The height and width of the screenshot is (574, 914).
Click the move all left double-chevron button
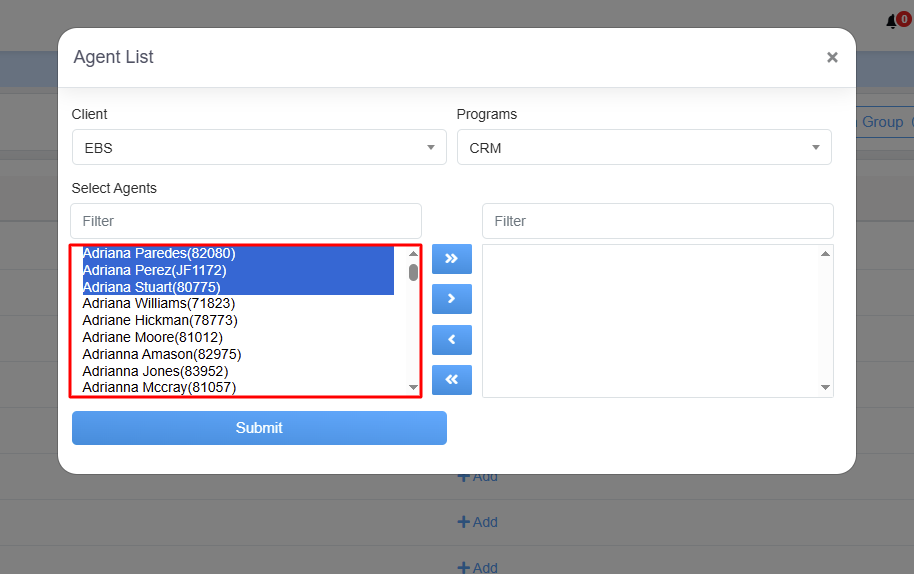451,380
